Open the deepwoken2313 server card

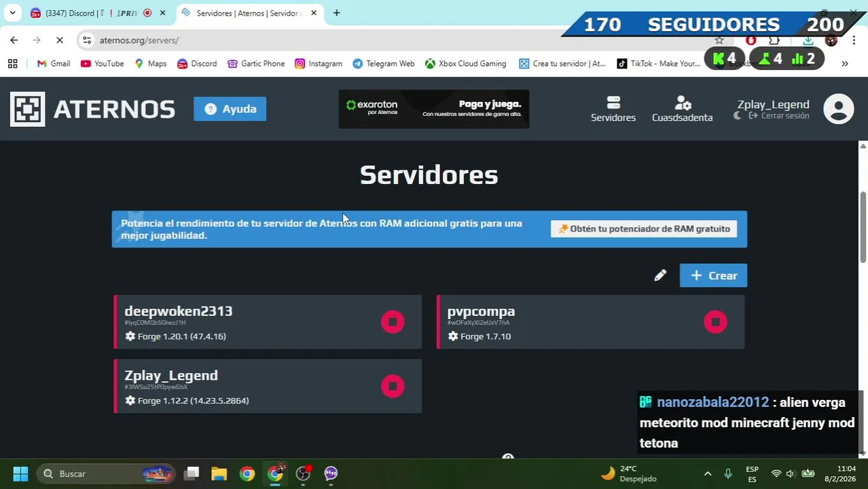pos(268,322)
